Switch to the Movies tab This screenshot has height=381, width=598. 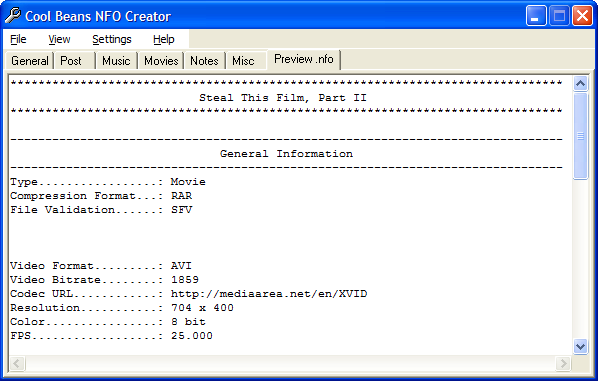tap(161, 61)
